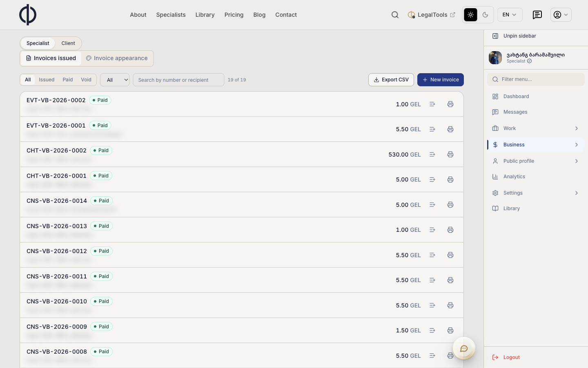Print invoice CNS-VB-2026-0009
This screenshot has width=588, height=368.
pyautogui.click(x=450, y=330)
